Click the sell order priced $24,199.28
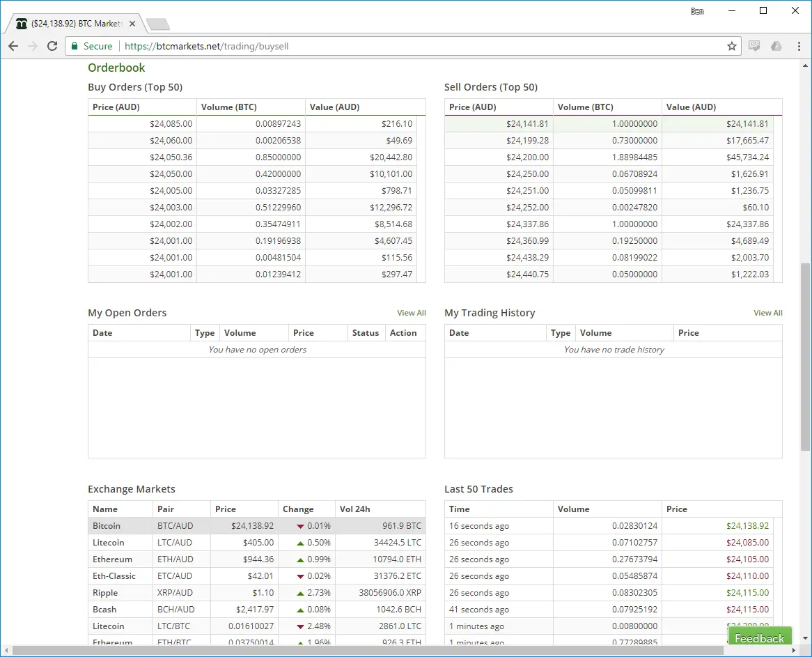Viewport: 812px width, 657px height. pyautogui.click(x=528, y=141)
